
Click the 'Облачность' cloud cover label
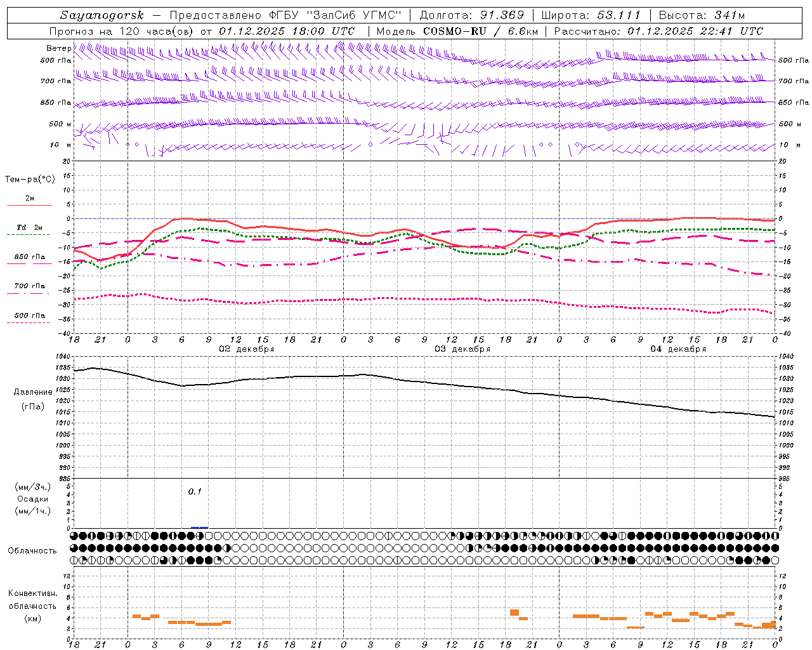(32, 550)
